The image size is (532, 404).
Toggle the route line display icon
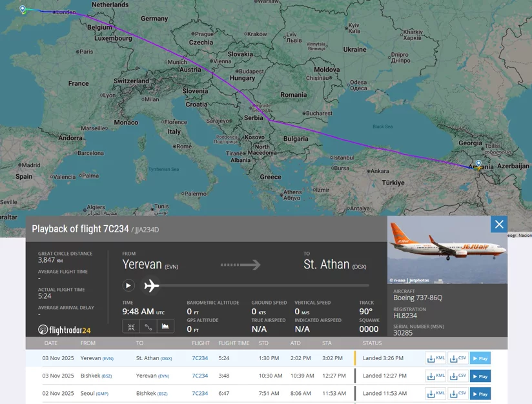[x=148, y=327]
